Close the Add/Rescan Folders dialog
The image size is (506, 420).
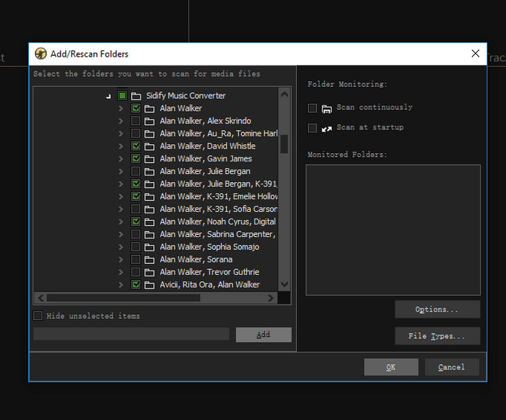[x=475, y=54]
